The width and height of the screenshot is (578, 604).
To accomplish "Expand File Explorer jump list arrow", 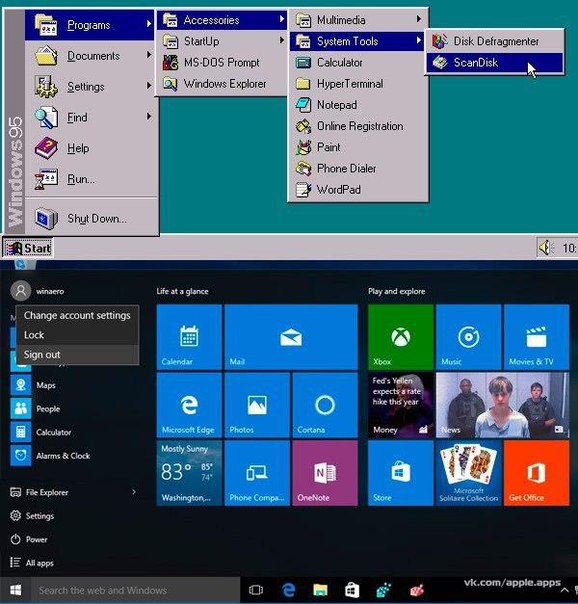I will (x=134, y=492).
